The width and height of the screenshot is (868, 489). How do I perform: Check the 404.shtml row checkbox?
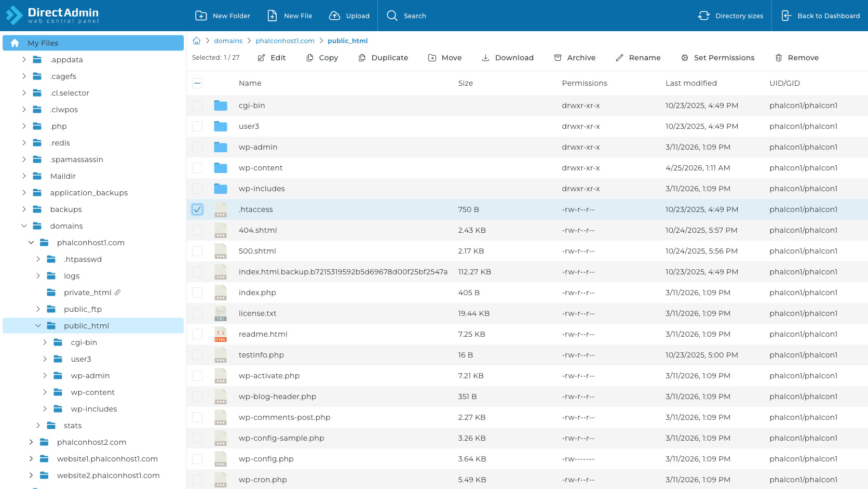pyautogui.click(x=197, y=230)
